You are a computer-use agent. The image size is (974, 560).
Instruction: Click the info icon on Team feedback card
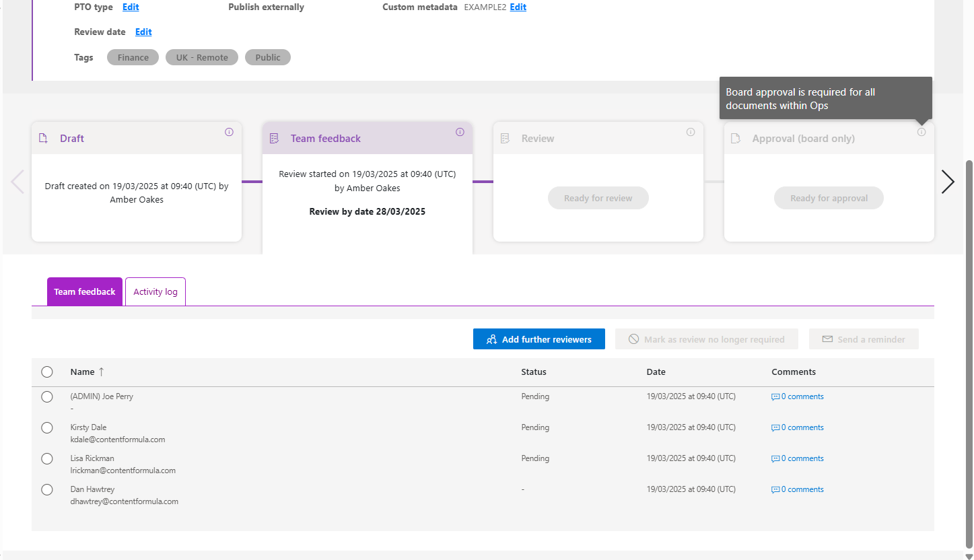click(x=460, y=132)
